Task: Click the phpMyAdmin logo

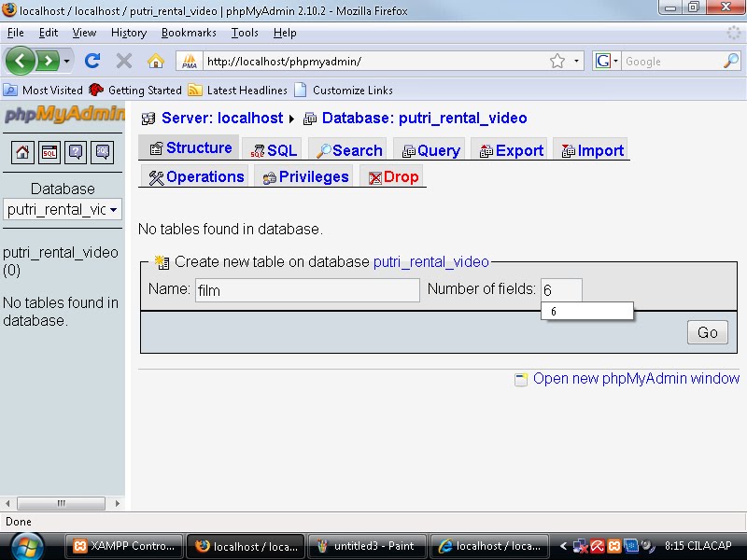Action: pos(64,114)
